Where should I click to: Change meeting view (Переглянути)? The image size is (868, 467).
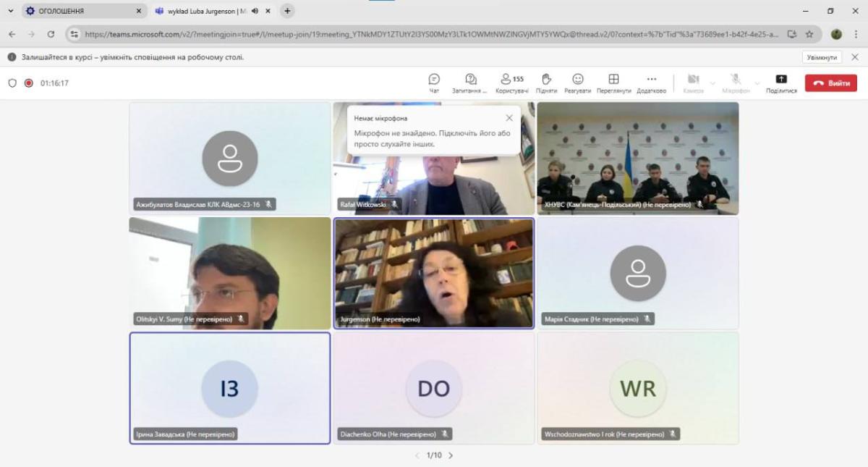click(x=613, y=83)
